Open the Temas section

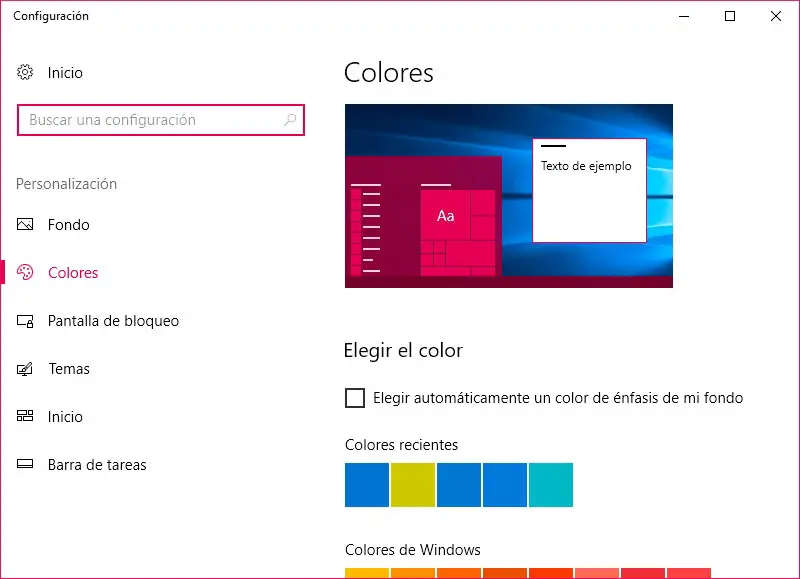(x=69, y=369)
